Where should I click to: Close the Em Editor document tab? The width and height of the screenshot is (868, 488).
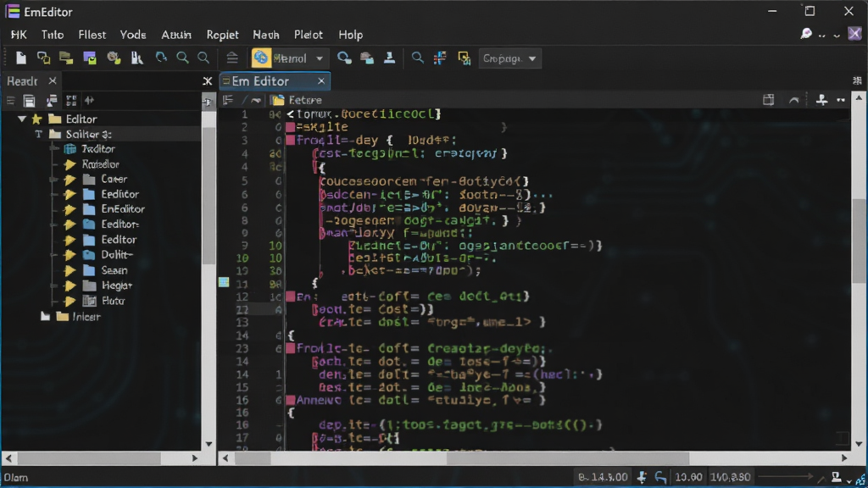click(321, 81)
